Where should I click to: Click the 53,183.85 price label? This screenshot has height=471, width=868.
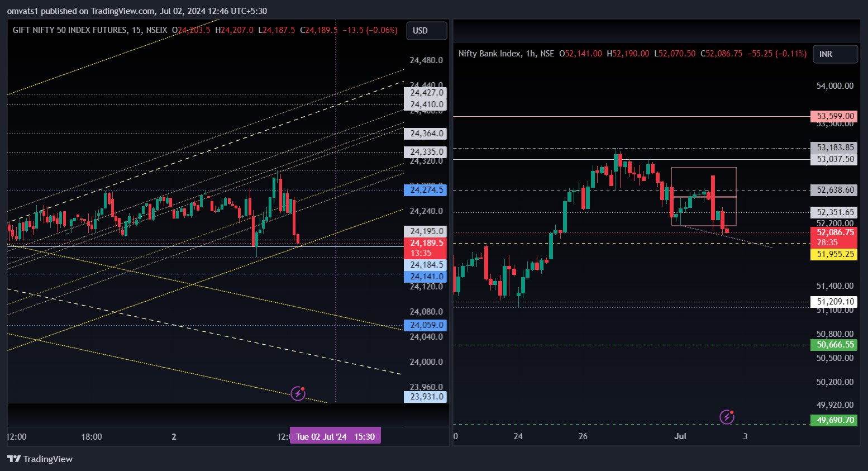click(x=835, y=148)
